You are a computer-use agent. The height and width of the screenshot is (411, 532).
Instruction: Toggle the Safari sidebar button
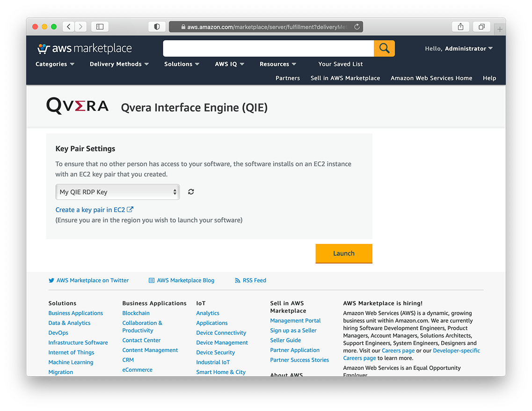click(100, 27)
